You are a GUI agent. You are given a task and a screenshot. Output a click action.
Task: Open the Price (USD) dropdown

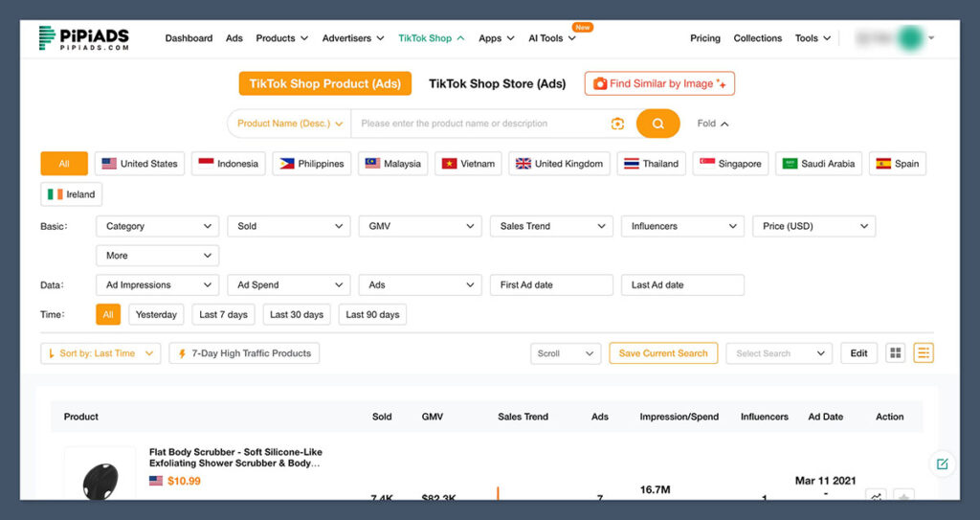813,226
